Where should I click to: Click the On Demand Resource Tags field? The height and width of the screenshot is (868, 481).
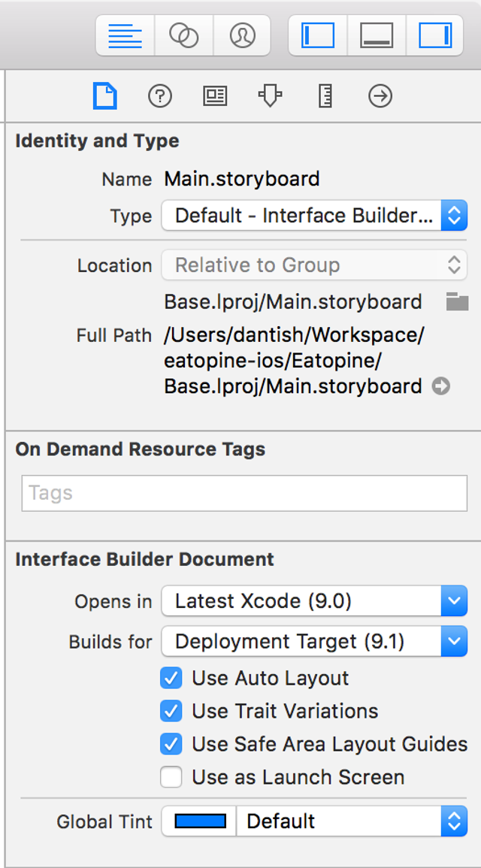pyautogui.click(x=244, y=493)
